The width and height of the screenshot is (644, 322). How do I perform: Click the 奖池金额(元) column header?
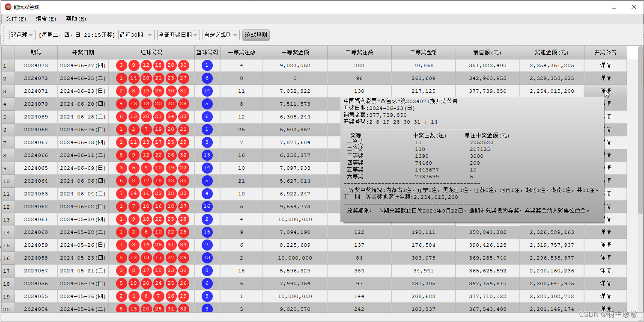coord(552,53)
